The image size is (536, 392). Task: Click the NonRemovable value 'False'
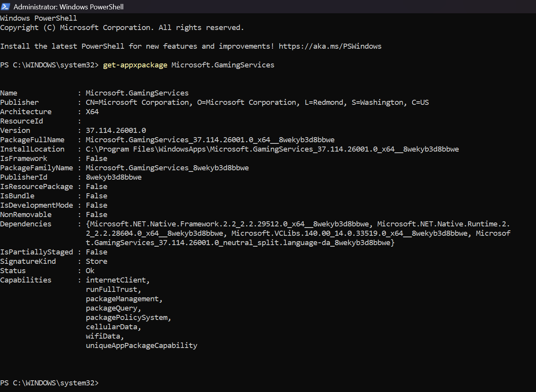click(x=97, y=215)
